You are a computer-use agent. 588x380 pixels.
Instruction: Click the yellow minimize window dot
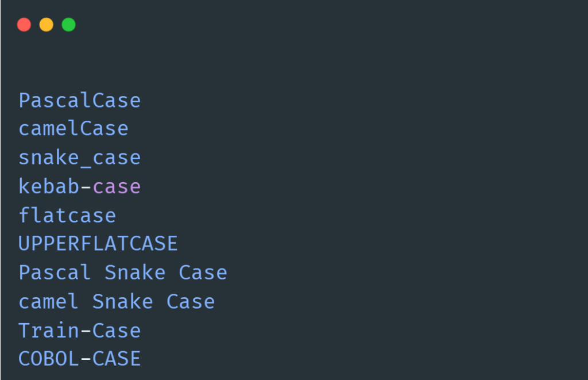47,25
